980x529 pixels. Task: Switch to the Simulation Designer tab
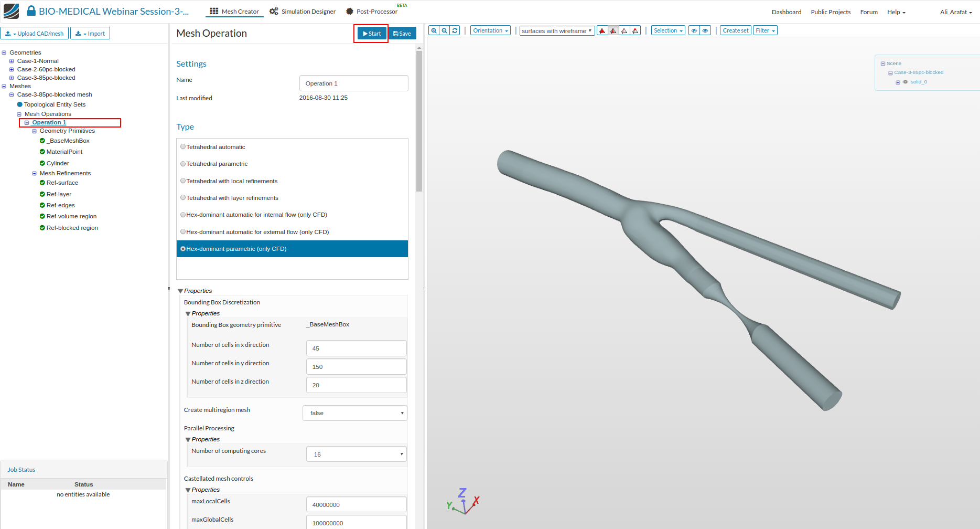[303, 12]
